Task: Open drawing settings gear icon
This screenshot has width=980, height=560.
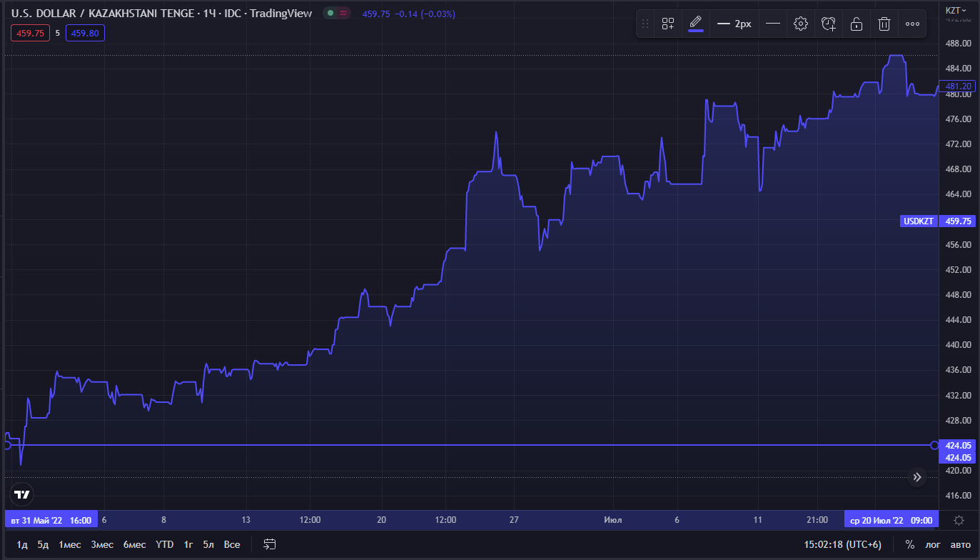Action: tap(801, 24)
